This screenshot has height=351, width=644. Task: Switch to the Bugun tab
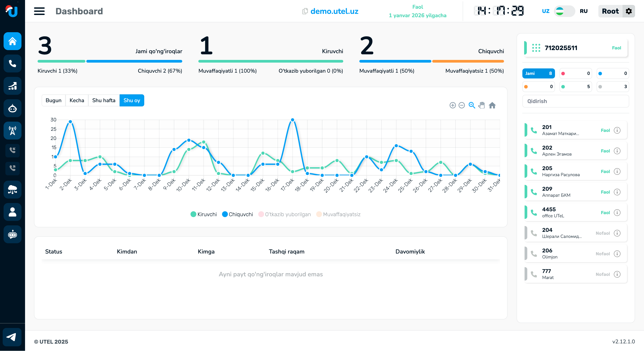coord(53,100)
